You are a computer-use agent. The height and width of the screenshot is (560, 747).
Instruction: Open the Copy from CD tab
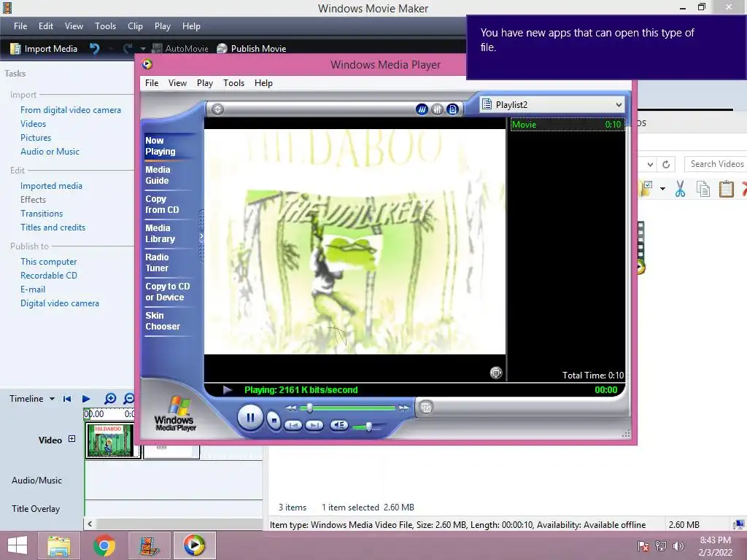click(x=162, y=204)
